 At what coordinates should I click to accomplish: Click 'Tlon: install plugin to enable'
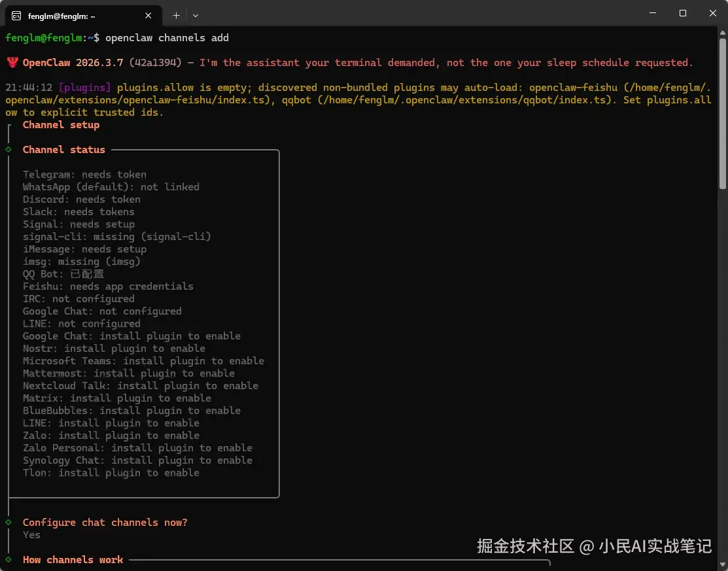point(111,473)
